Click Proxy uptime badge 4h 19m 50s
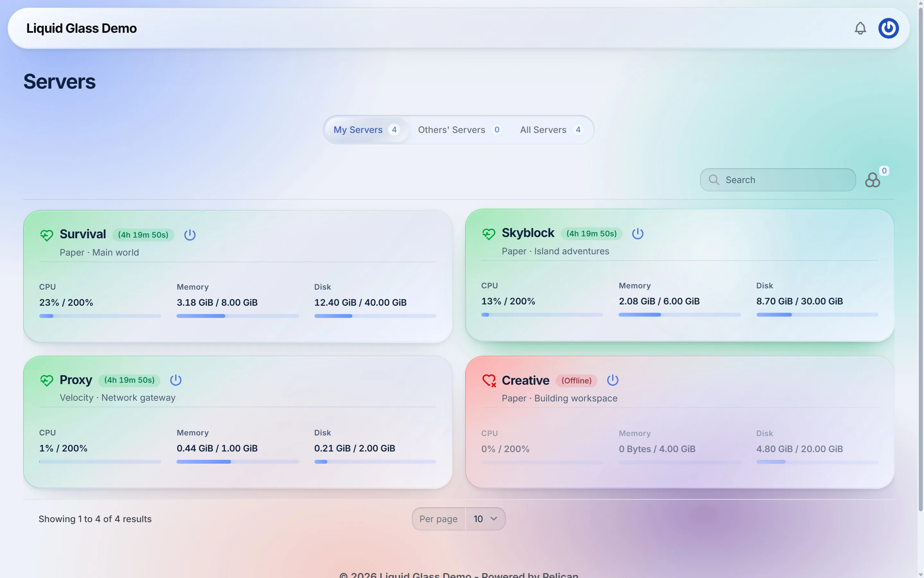The height and width of the screenshot is (578, 924). [x=129, y=380]
